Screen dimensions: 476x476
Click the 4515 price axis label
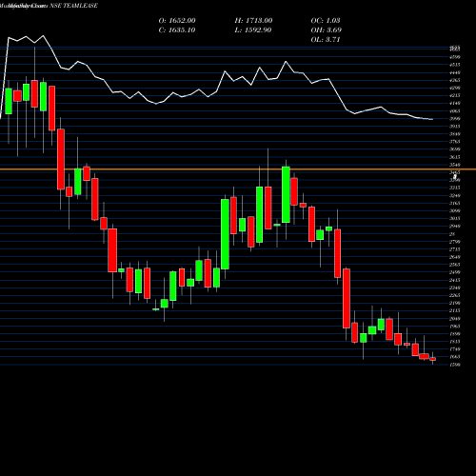[455, 65]
